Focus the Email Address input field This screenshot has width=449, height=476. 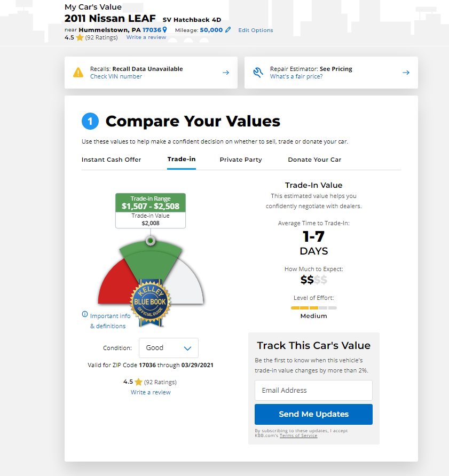pyautogui.click(x=313, y=390)
